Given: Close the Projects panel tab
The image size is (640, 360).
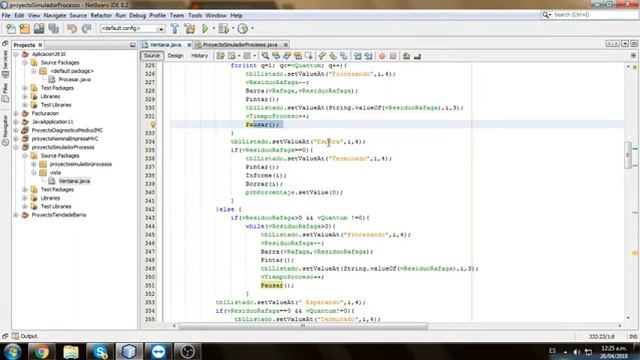Looking at the screenshot, I should click(x=40, y=45).
